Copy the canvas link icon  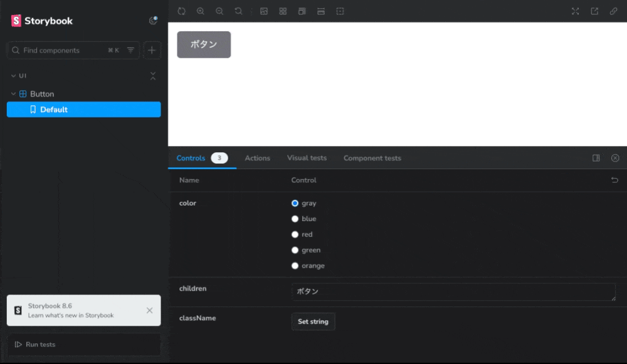[x=613, y=11]
